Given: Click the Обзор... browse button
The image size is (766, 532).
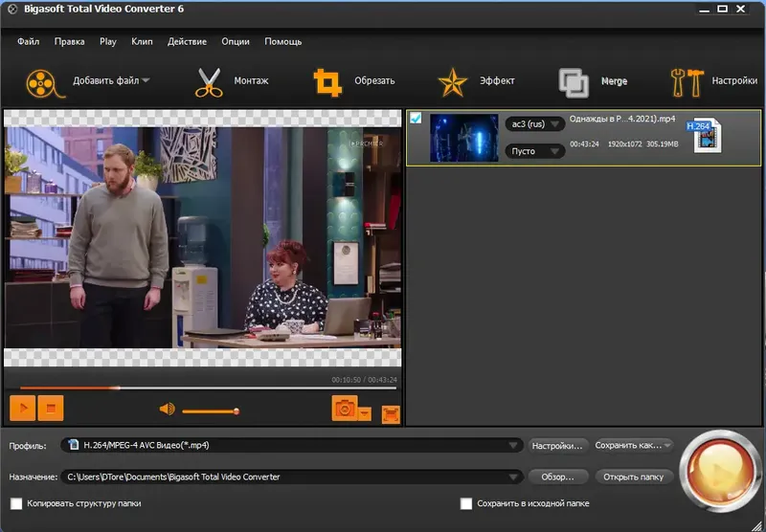Looking at the screenshot, I should [x=557, y=477].
